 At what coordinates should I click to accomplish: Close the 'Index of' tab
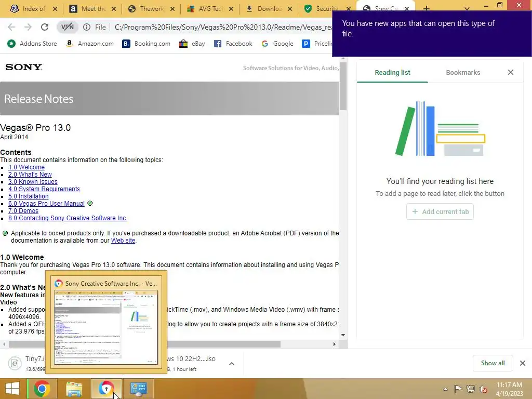[55, 9]
